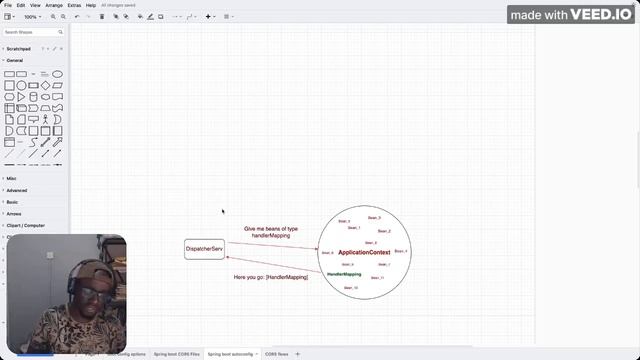Image resolution: width=640 pixels, height=360 pixels.
Task: Open the Extras menu
Action: tap(74, 5)
